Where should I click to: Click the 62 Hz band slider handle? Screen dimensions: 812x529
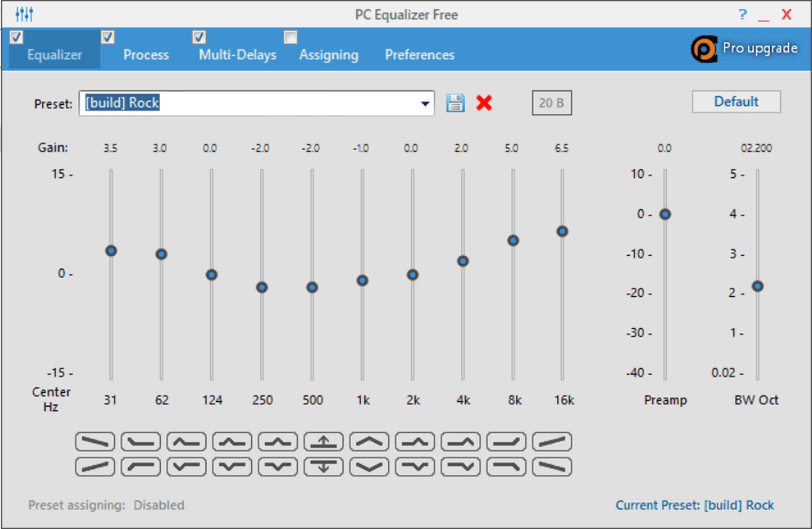point(161,254)
